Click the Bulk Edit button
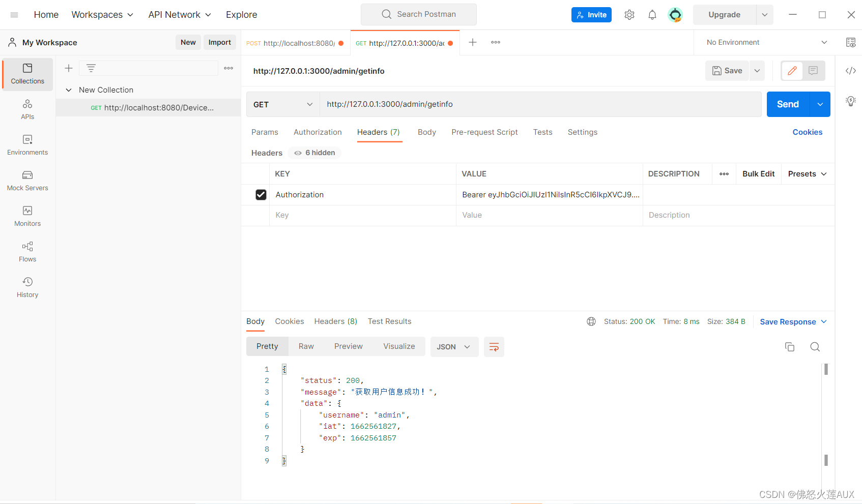The height and width of the screenshot is (504, 862). (x=758, y=174)
